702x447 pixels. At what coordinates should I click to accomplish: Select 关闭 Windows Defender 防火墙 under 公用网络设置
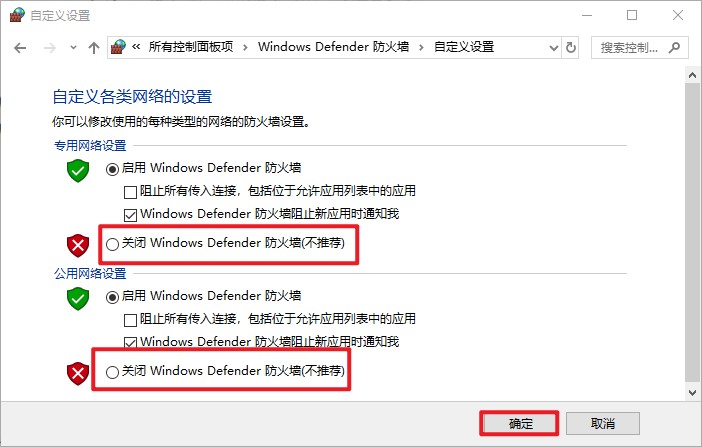tap(112, 372)
